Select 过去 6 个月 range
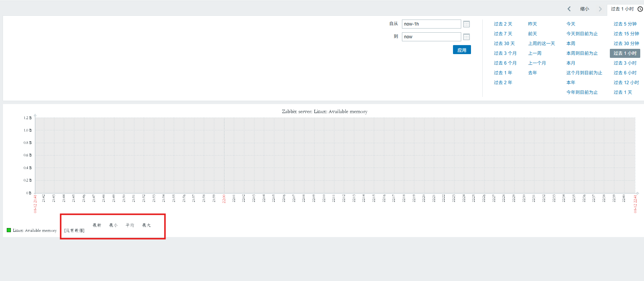 click(505, 63)
